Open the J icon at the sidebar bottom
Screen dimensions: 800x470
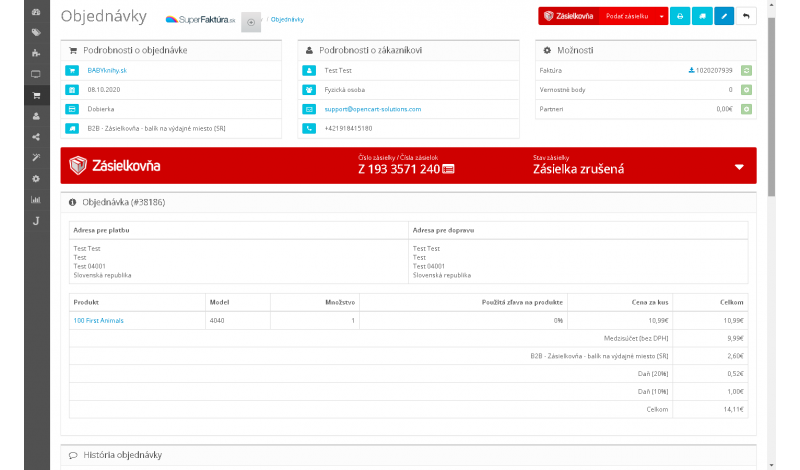click(x=36, y=220)
